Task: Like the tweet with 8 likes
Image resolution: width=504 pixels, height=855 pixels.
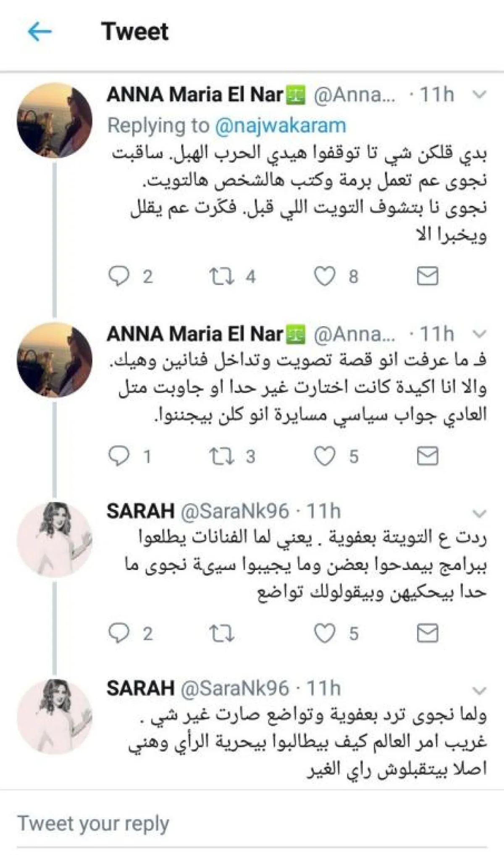Action: [x=325, y=277]
